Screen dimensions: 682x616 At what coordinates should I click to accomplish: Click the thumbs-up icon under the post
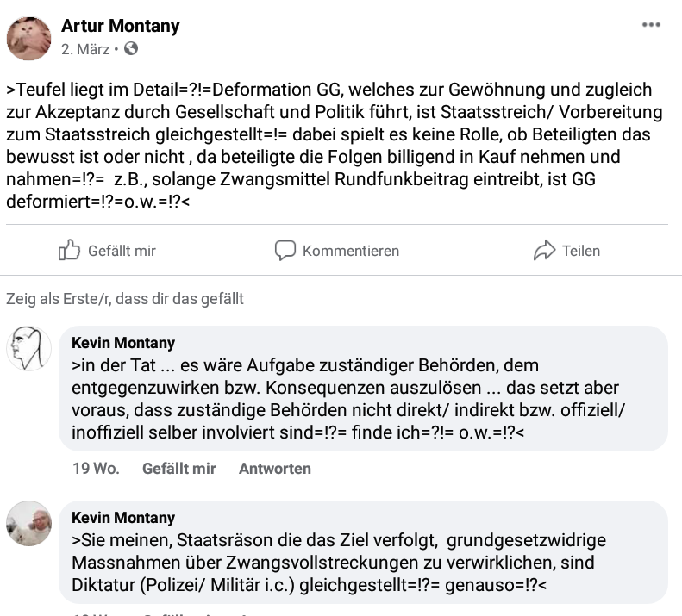[x=69, y=250]
